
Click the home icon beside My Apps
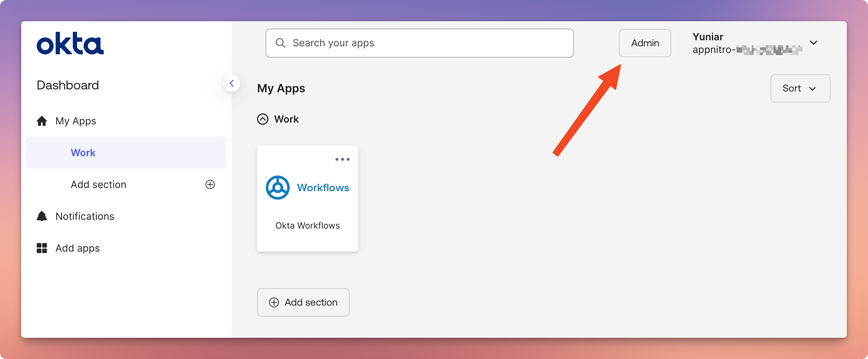click(x=42, y=121)
